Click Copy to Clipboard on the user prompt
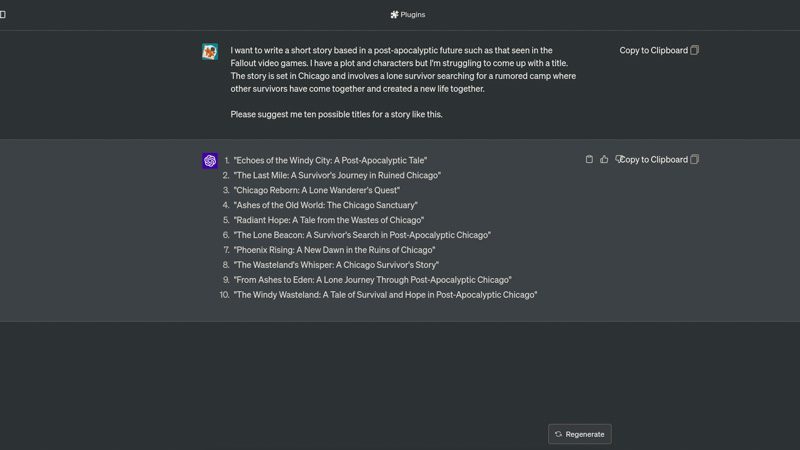Image resolution: width=800 pixels, height=450 pixels. [654, 50]
